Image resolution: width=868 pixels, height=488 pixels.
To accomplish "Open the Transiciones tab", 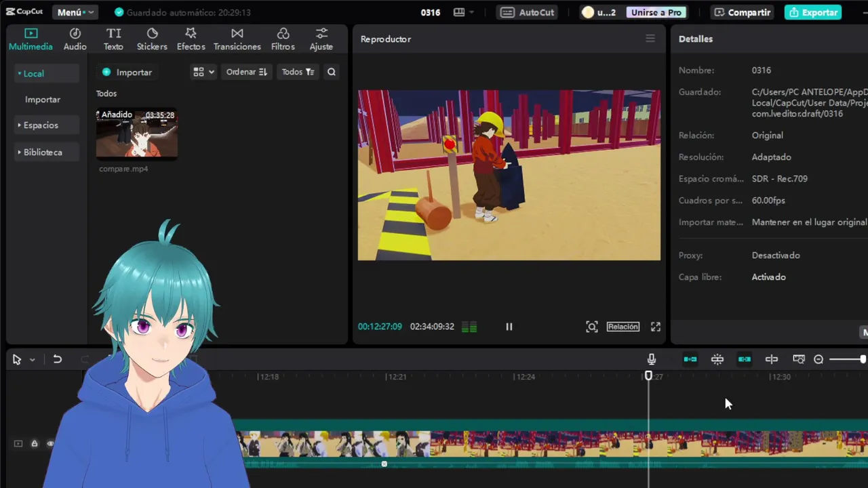I will point(237,39).
